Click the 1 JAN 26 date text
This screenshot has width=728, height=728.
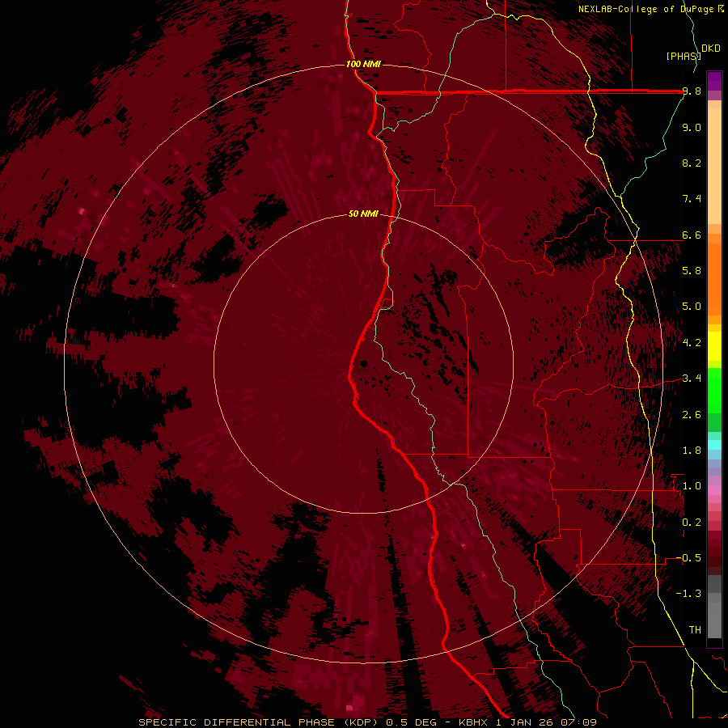(523, 722)
